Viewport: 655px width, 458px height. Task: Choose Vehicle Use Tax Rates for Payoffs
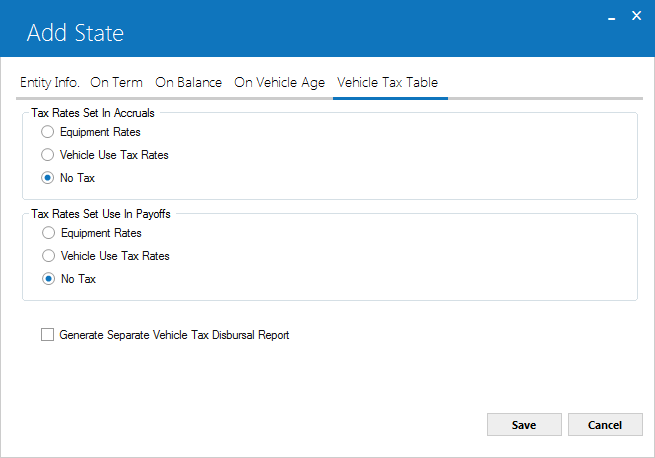click(48, 256)
